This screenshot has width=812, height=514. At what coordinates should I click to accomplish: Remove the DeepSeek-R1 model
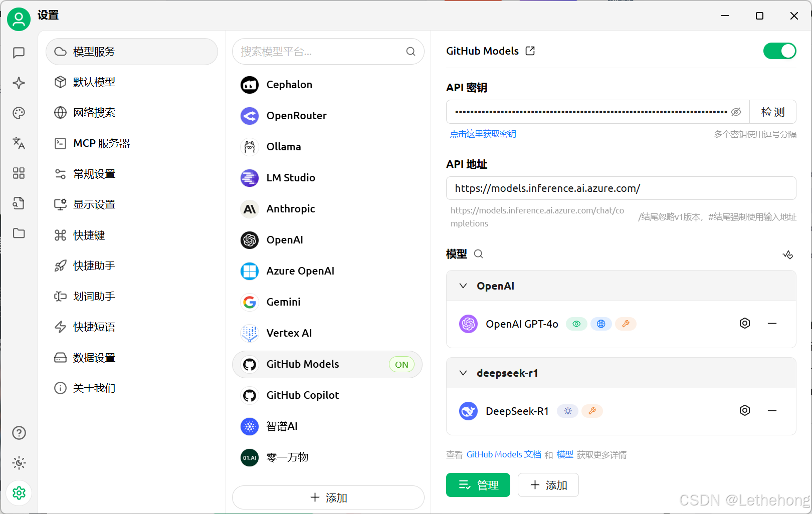[x=772, y=410]
